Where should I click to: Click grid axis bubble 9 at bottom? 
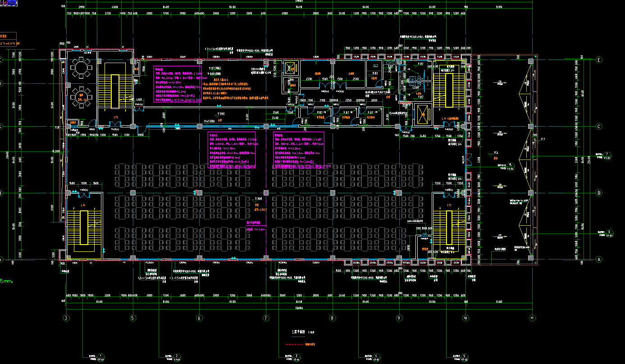[x=399, y=318]
